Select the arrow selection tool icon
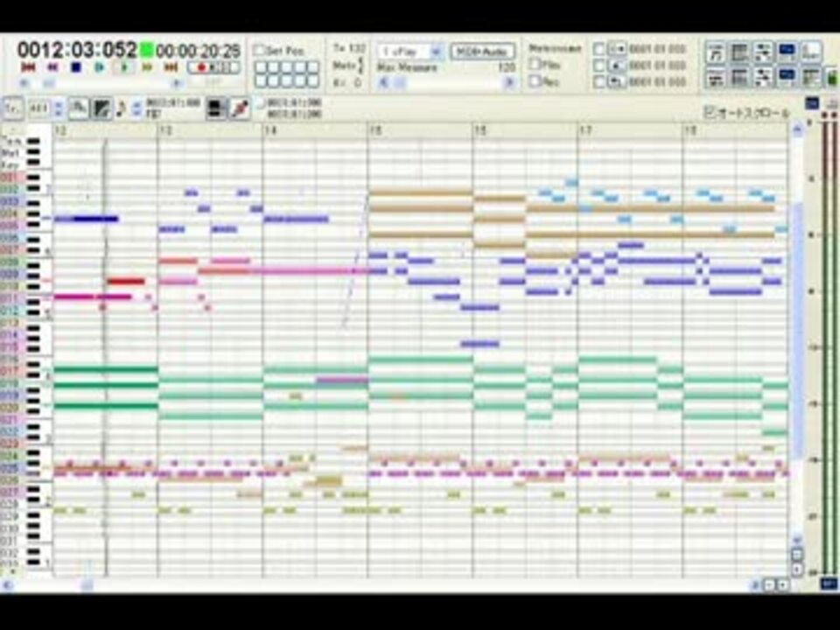This screenshot has height=630, width=840. click(79, 108)
